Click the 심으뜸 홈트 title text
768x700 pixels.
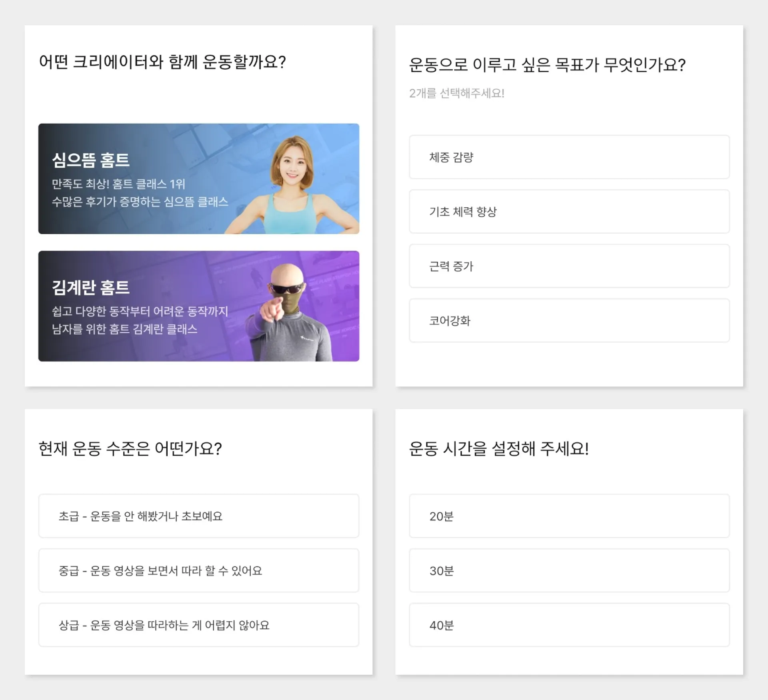point(91,160)
